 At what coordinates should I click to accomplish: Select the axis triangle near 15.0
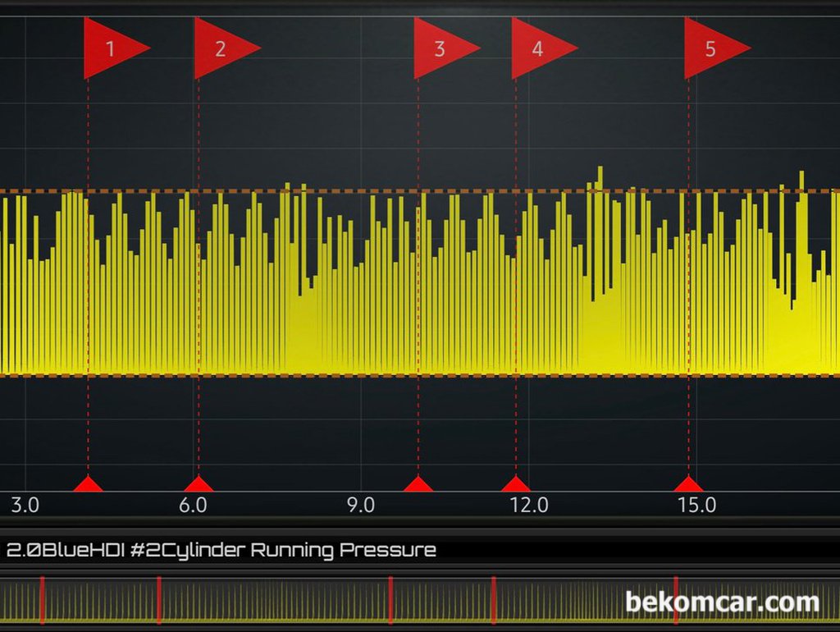click(x=688, y=483)
